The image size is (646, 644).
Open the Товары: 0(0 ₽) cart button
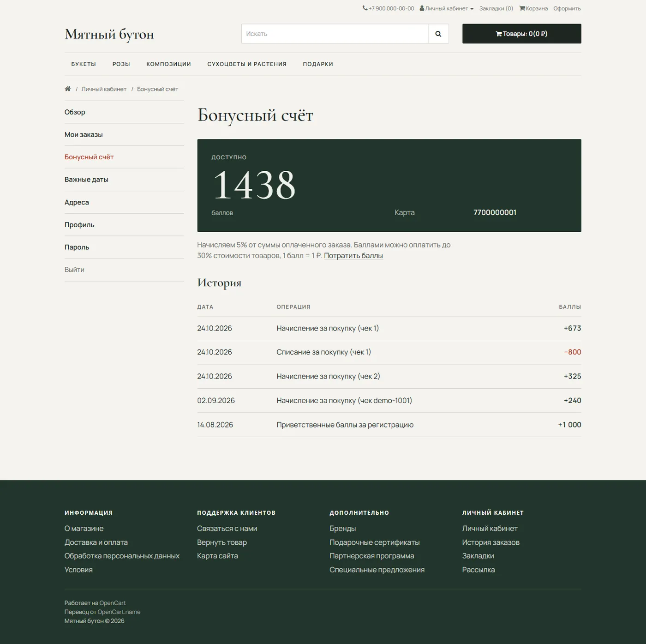click(x=521, y=34)
